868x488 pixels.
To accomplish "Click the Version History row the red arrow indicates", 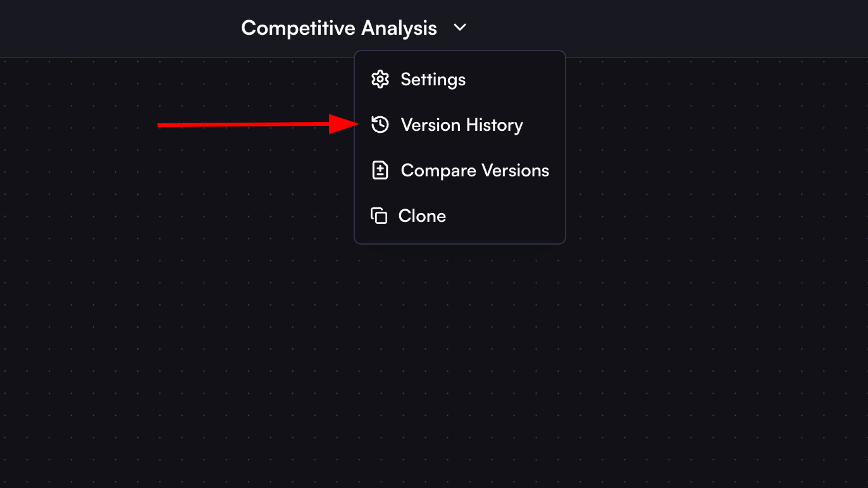I will (x=462, y=125).
